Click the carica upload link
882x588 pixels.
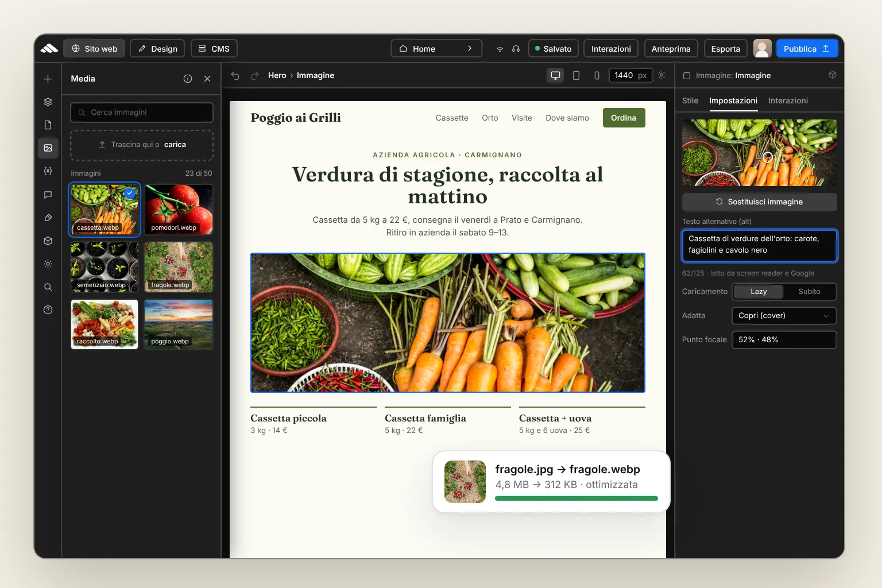[x=175, y=145]
